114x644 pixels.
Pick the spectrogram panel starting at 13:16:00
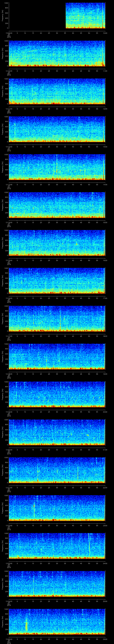point(57,281)
